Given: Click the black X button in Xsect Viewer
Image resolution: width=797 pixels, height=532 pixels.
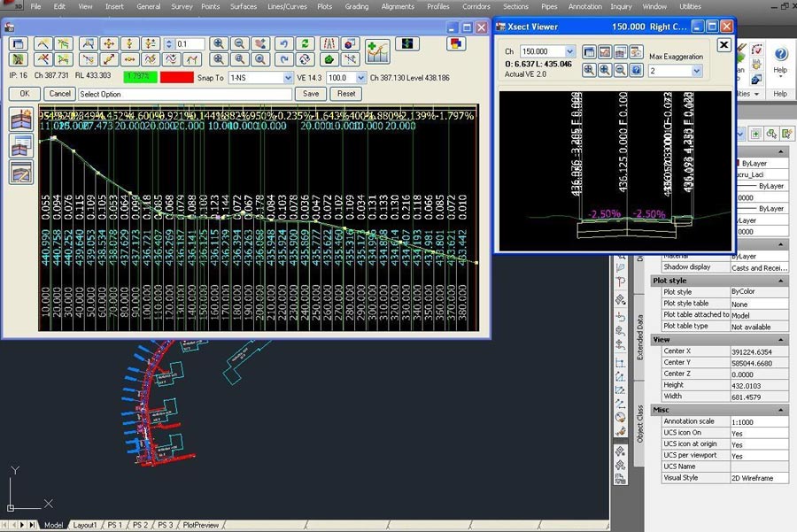Looking at the screenshot, I should [723, 45].
